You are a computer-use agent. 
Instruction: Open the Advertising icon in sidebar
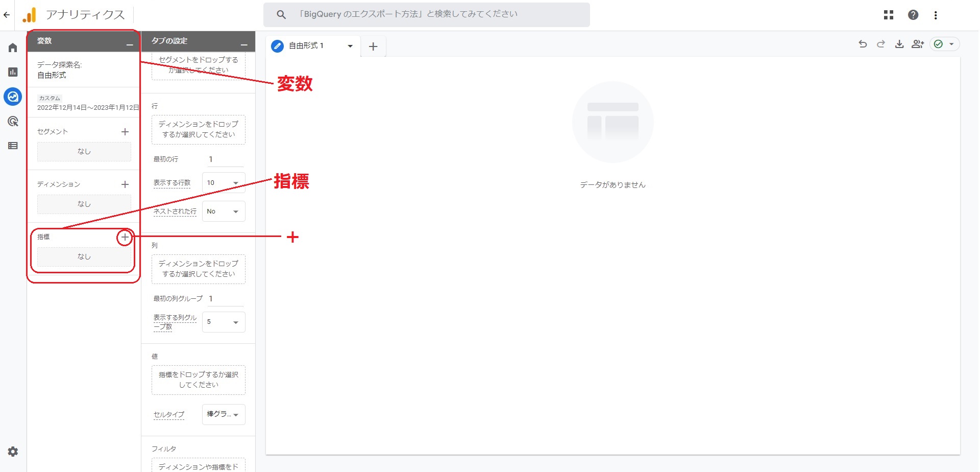pos(13,121)
